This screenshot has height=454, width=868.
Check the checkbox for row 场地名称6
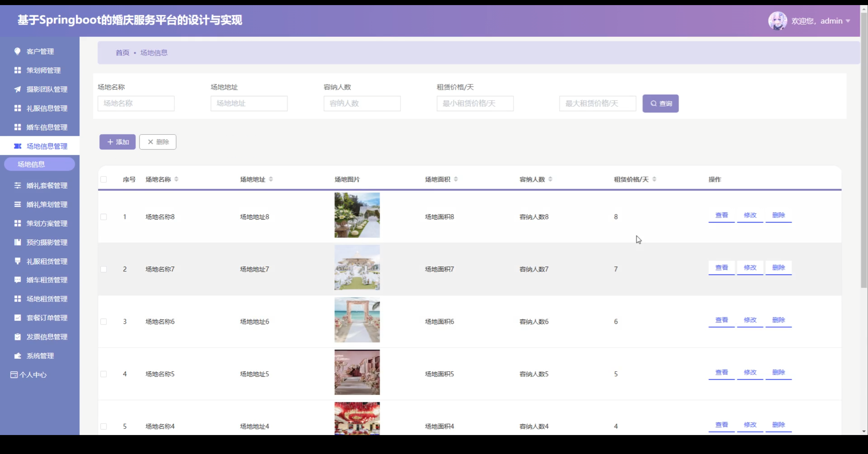coord(104,322)
